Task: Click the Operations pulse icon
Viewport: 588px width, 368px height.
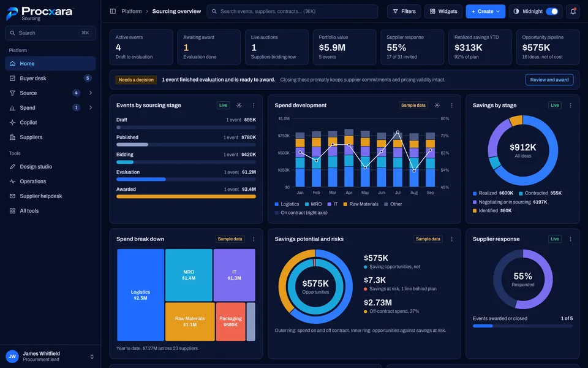Action: pos(12,182)
